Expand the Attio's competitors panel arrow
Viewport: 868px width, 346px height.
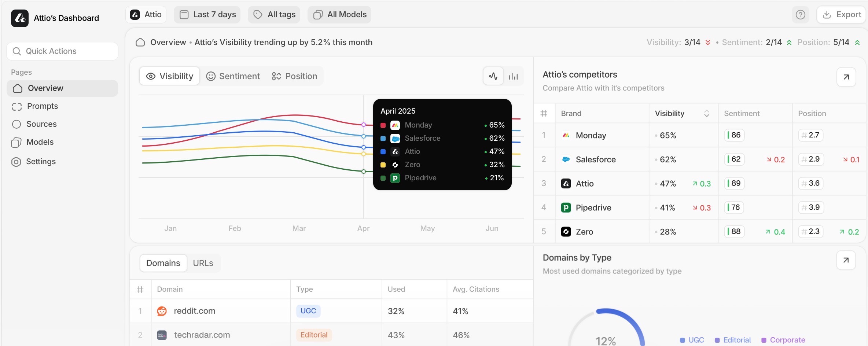pyautogui.click(x=846, y=77)
